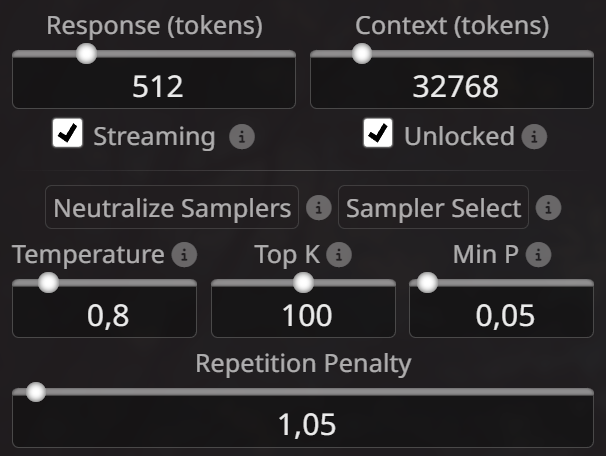Focus the Response tokens field showing 512
The width and height of the screenshot is (606, 456).
(154, 84)
